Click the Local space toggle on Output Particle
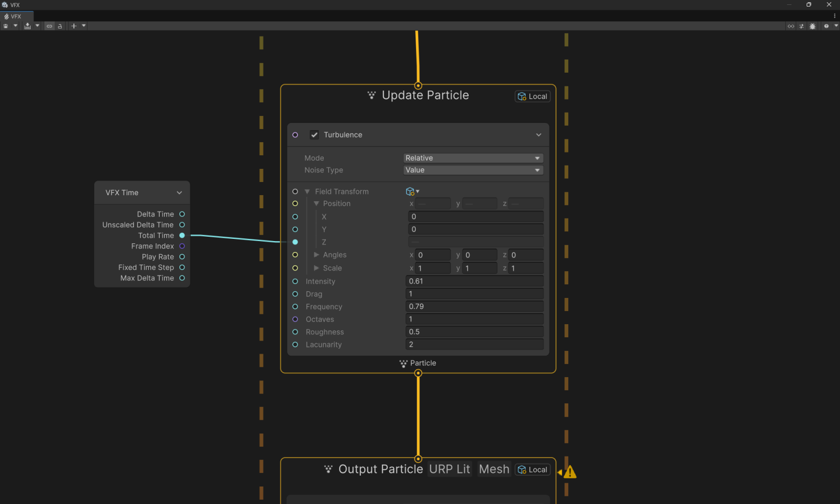 (x=532, y=469)
